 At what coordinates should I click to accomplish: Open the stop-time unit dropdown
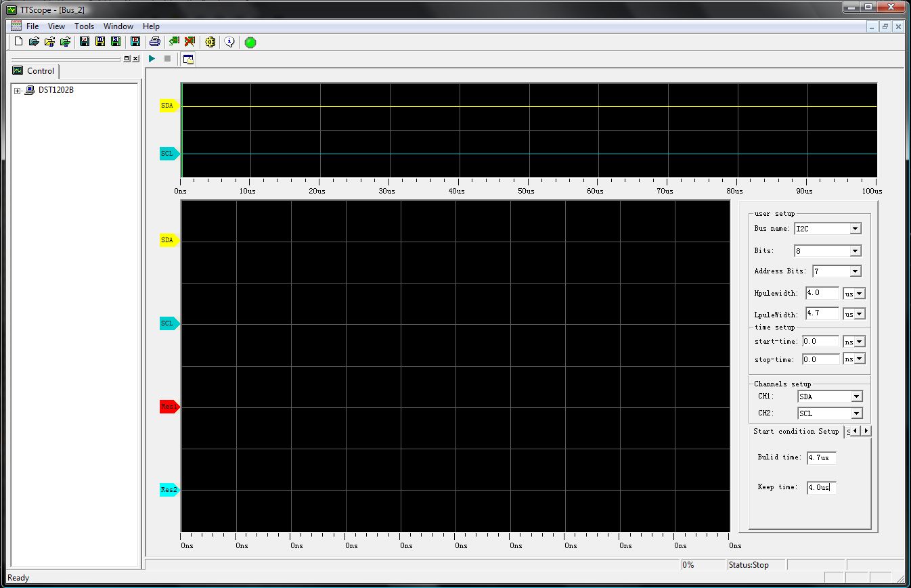pos(860,359)
